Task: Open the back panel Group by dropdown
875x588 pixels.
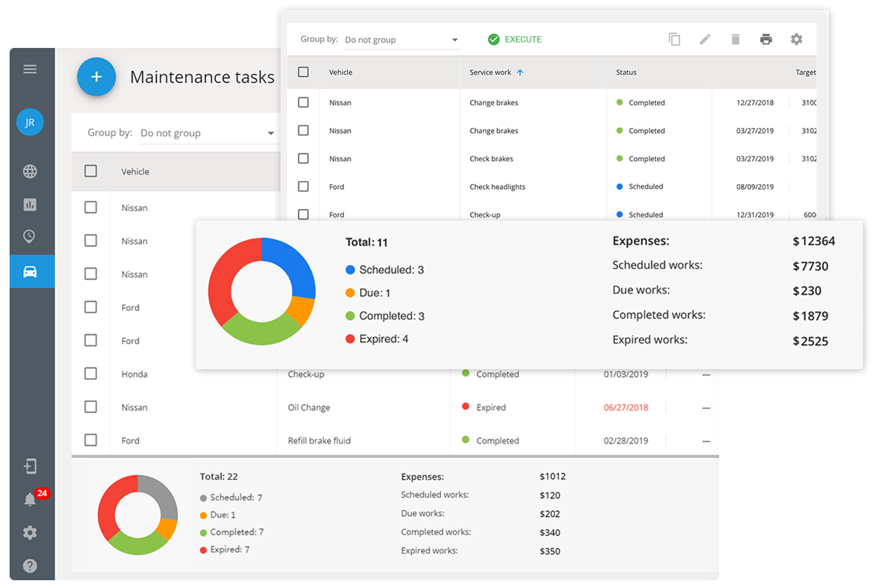Action: (207, 133)
